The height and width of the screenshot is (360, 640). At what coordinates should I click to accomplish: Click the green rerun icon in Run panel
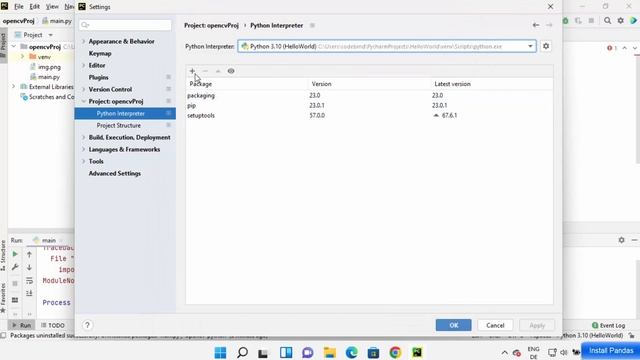point(15,254)
